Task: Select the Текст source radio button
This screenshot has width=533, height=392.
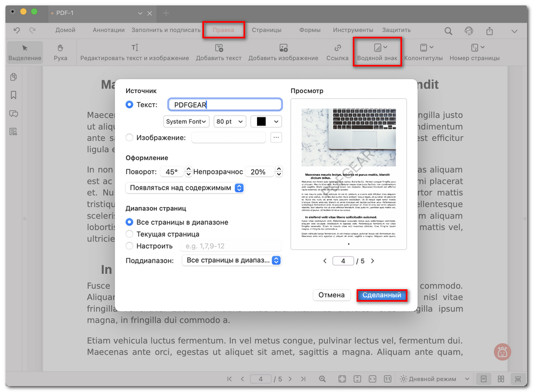Action: (x=129, y=105)
